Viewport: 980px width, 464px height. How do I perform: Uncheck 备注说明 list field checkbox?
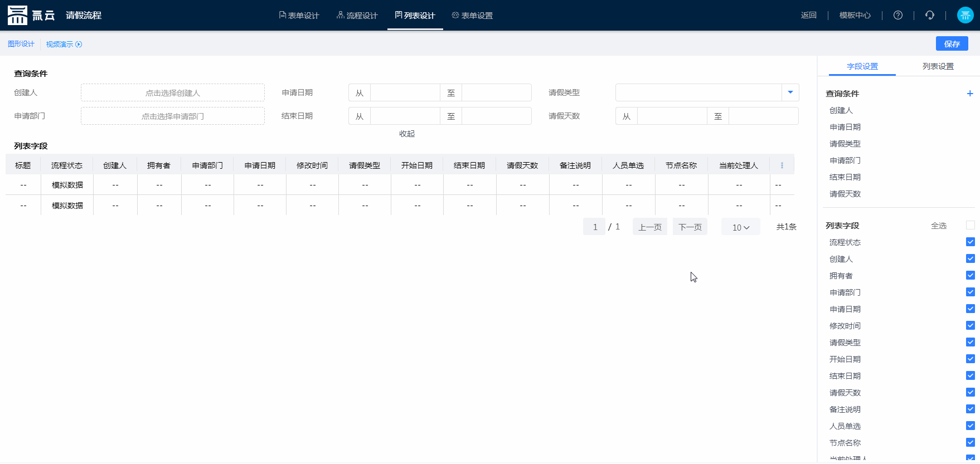pos(971,409)
